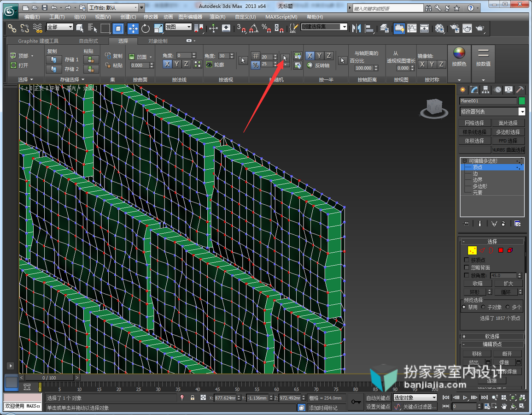The width and height of the screenshot is (532, 415).
Task: Toggle X axis in 按法线 group
Action: [x=167, y=64]
